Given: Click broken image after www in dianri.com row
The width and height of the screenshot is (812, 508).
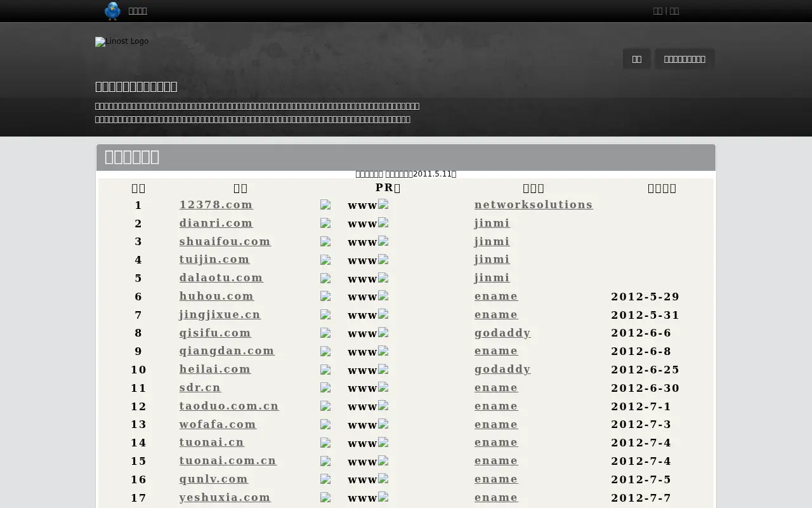Looking at the screenshot, I should pyautogui.click(x=383, y=223).
